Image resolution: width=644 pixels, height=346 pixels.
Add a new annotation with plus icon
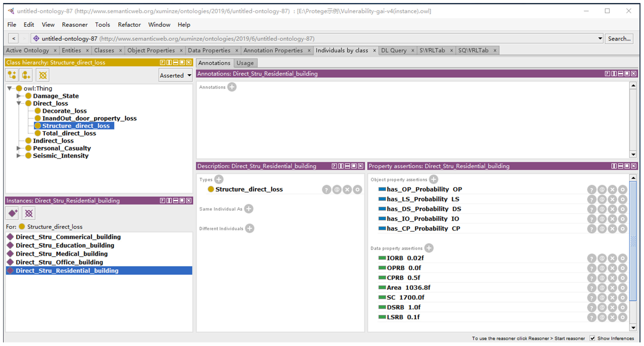point(232,87)
